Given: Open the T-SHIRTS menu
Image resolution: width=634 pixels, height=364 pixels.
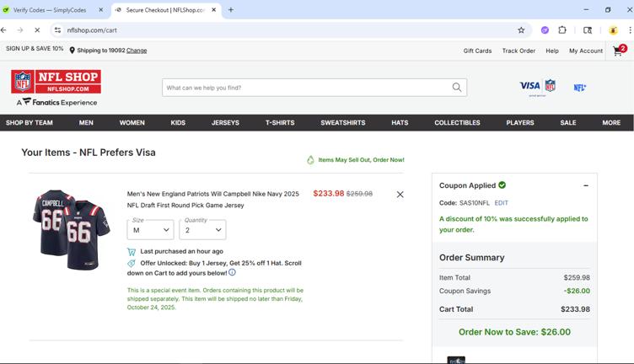Looking at the screenshot, I should (x=280, y=122).
